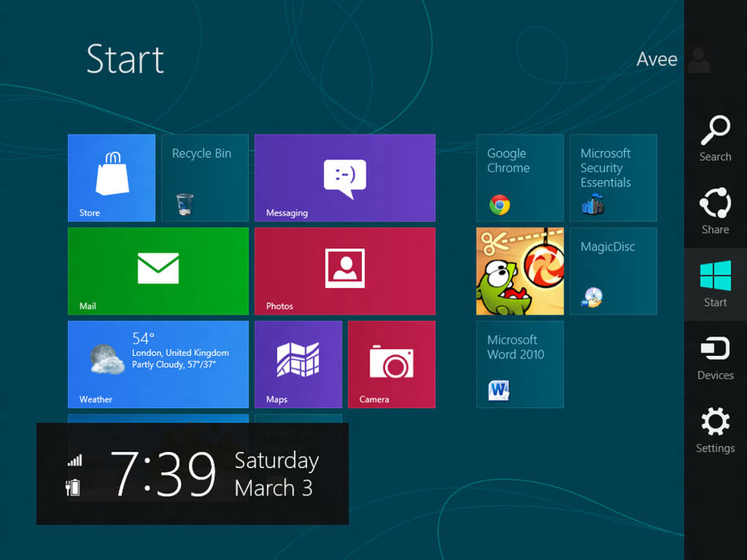
Task: Click the Start screen heading
Action: (125, 60)
